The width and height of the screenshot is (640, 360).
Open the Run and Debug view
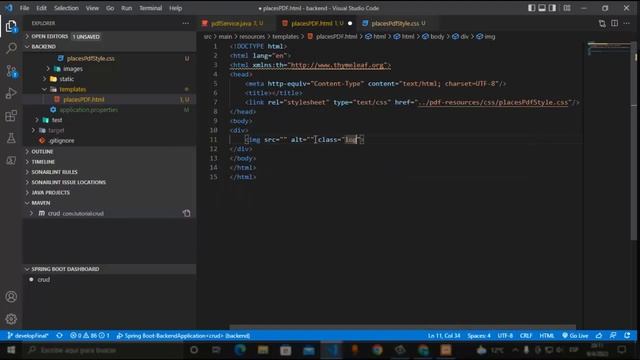(x=11, y=93)
